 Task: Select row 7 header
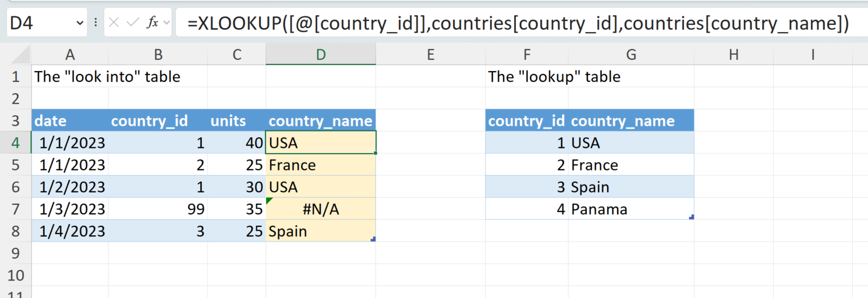pyautogui.click(x=16, y=209)
